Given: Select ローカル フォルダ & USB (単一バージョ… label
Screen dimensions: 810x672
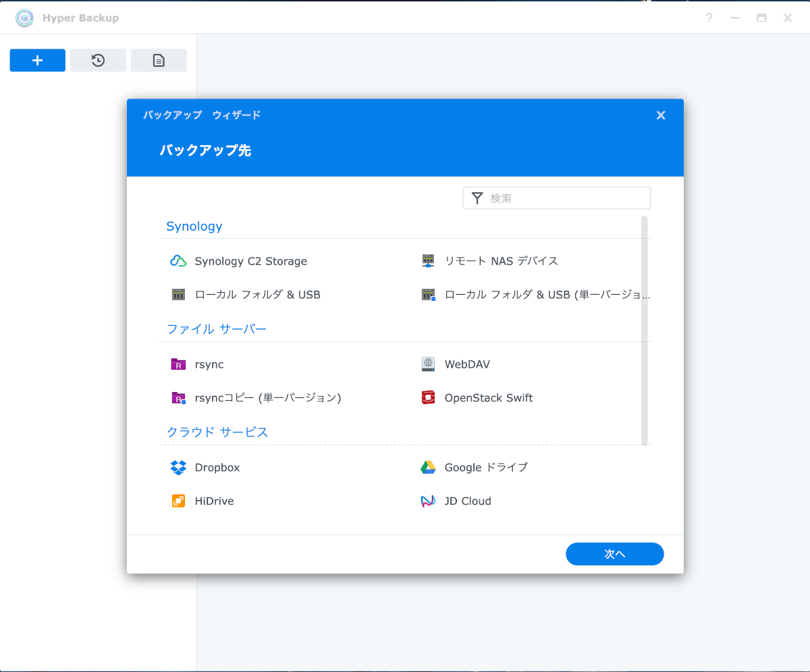Looking at the screenshot, I should [547, 295].
